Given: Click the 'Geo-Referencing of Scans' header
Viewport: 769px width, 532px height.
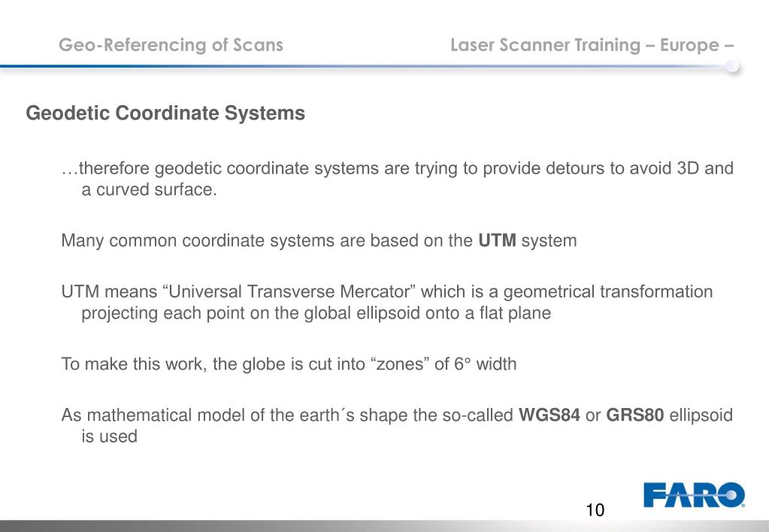Looking at the screenshot, I should [x=171, y=44].
